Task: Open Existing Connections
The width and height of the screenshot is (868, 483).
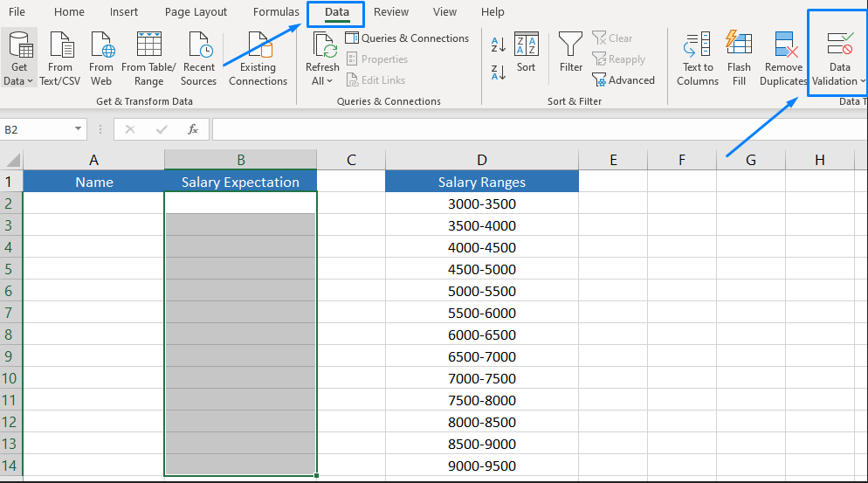Action: (x=258, y=59)
